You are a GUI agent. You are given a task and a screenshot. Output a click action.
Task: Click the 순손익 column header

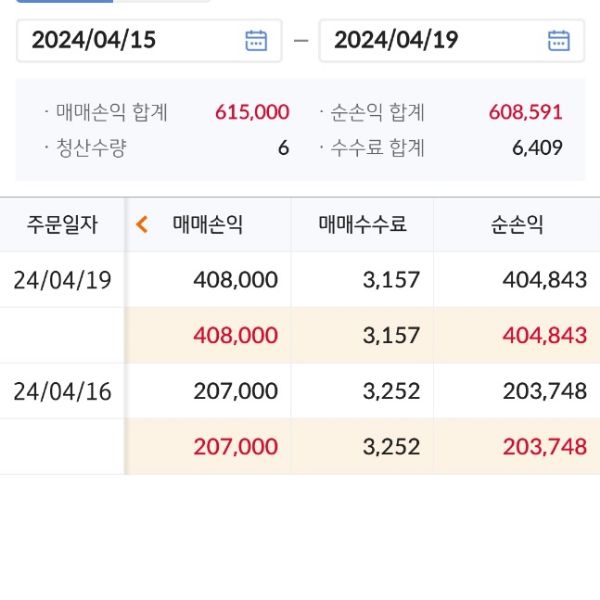pos(517,224)
